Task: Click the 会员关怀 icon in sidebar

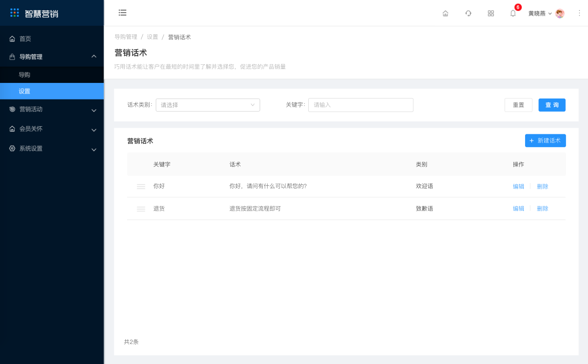Action: click(x=12, y=129)
